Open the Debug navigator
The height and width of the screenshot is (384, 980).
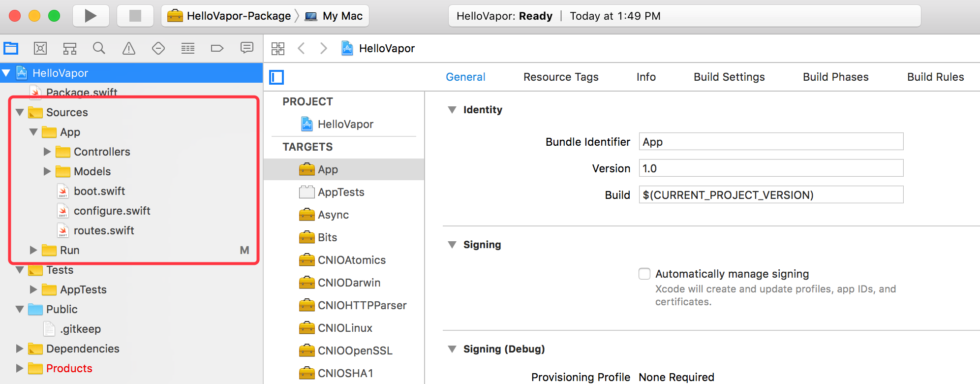(188, 48)
